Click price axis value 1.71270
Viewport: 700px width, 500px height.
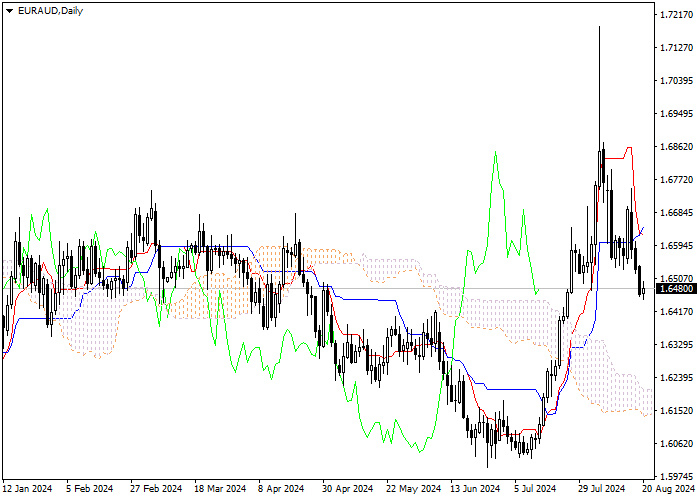click(x=677, y=48)
